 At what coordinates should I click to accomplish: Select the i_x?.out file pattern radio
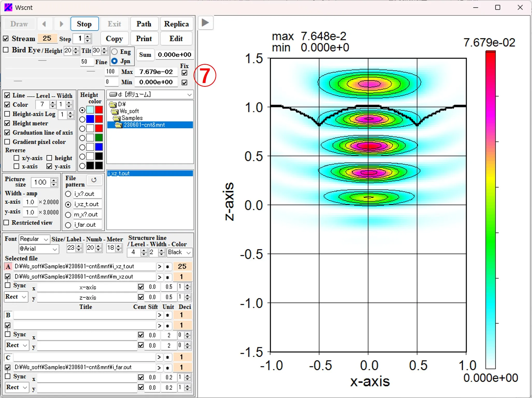point(68,194)
